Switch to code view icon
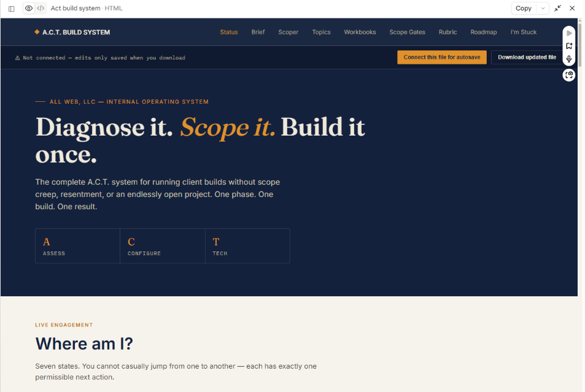The width and height of the screenshot is (585, 392). click(x=41, y=8)
